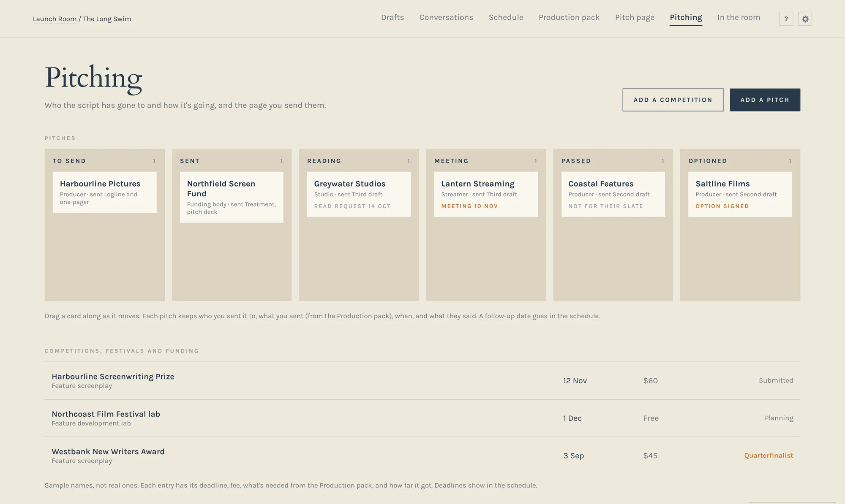Viewport: 845px width, 504px height.
Task: Click the $45 entry fee
Action: coord(650,456)
